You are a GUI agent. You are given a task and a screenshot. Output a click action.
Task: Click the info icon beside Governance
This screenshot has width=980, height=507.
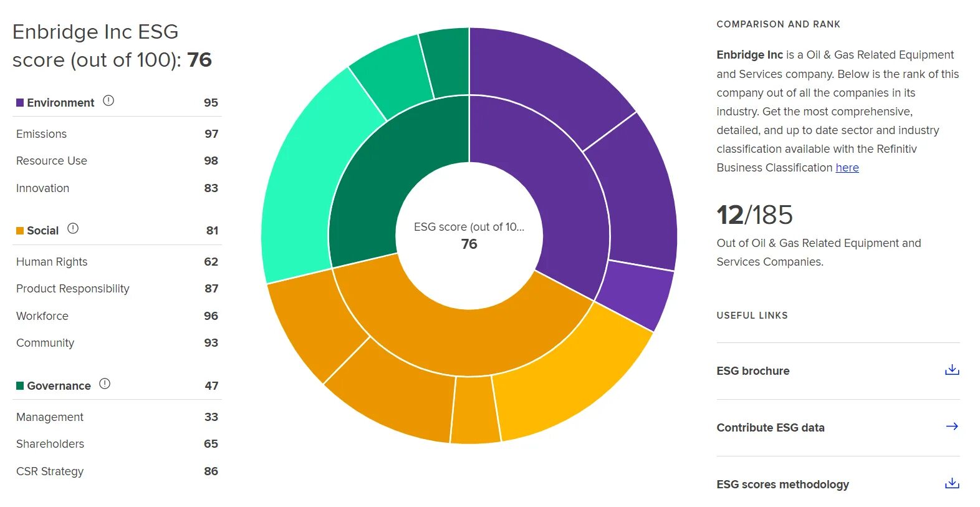[105, 384]
